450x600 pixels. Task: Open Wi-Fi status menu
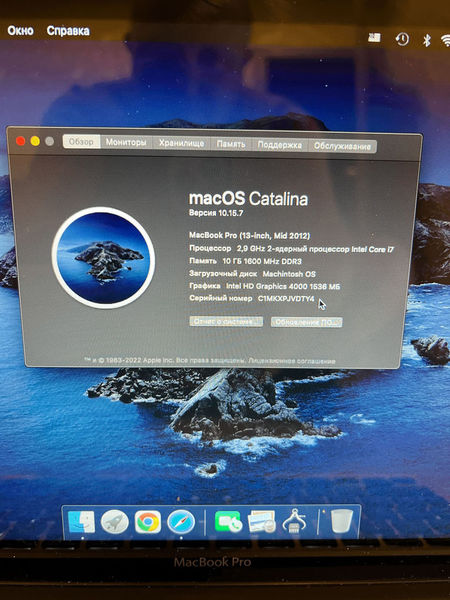[x=445, y=40]
